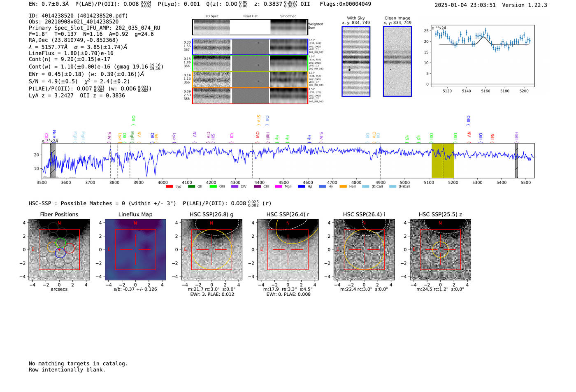This screenshot has height=392, width=576.
Task: Click the OII dark green legend swatch
Action: click(x=191, y=187)
